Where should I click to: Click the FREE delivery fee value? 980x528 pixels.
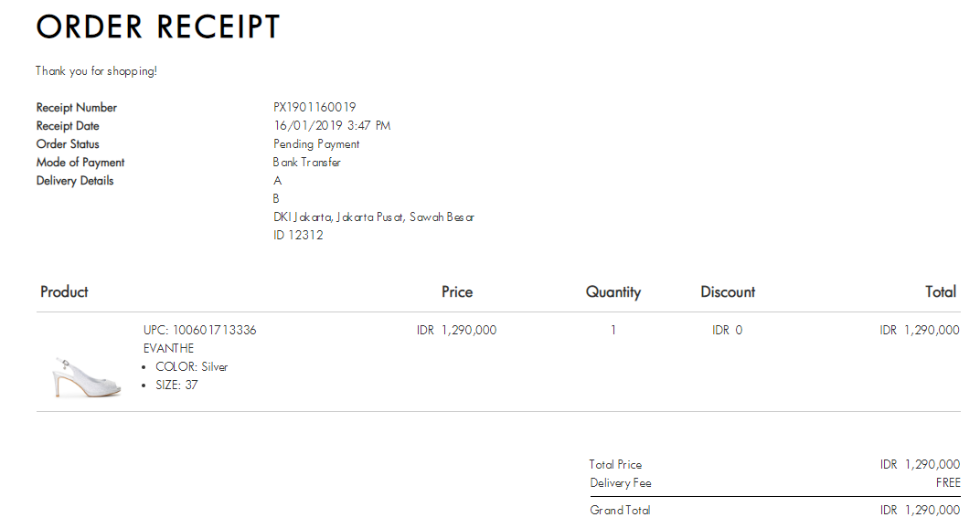[x=948, y=482]
